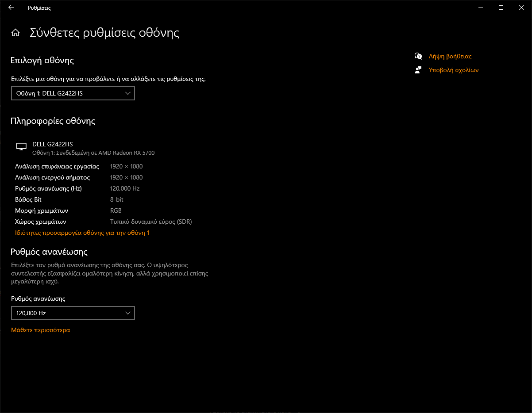Open Λήψη βοήθειας link
This screenshot has height=413, width=532.
tap(450, 57)
